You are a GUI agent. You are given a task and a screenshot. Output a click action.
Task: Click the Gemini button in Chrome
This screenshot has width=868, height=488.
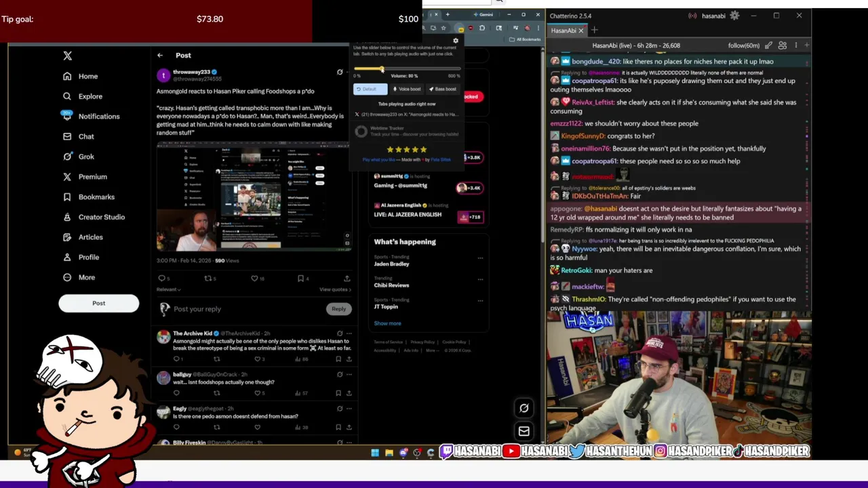[484, 14]
